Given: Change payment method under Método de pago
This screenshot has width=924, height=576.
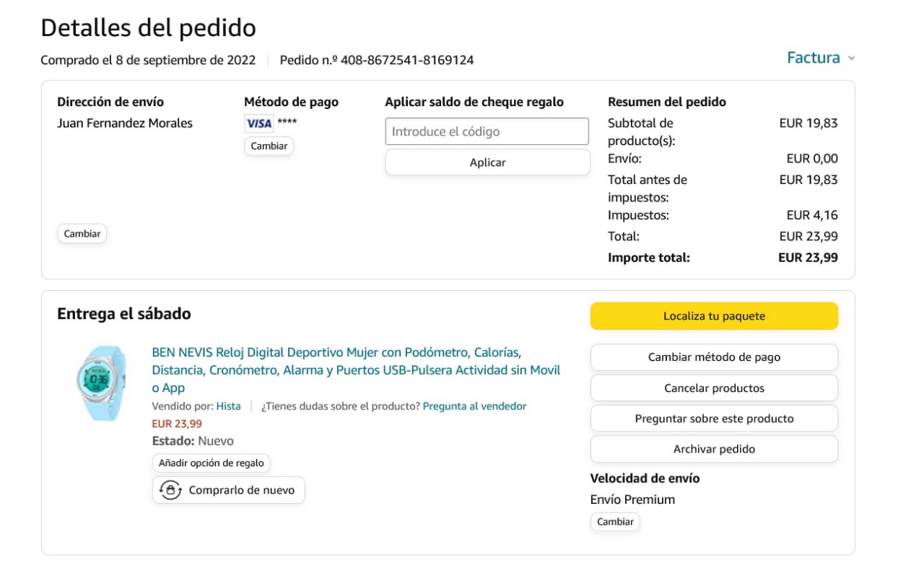Looking at the screenshot, I should (269, 146).
